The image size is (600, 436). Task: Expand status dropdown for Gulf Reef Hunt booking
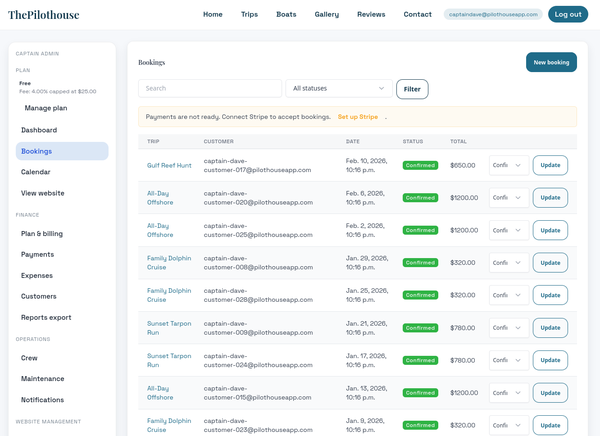coord(508,165)
